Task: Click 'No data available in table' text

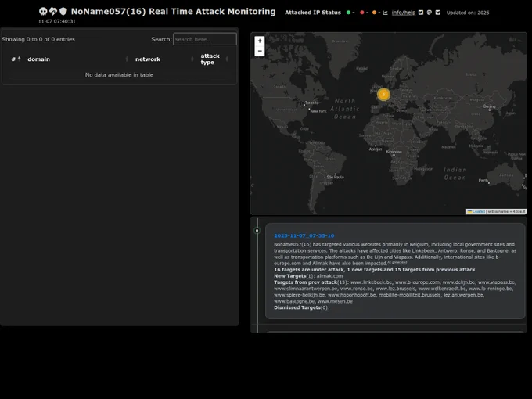Action: point(119,75)
